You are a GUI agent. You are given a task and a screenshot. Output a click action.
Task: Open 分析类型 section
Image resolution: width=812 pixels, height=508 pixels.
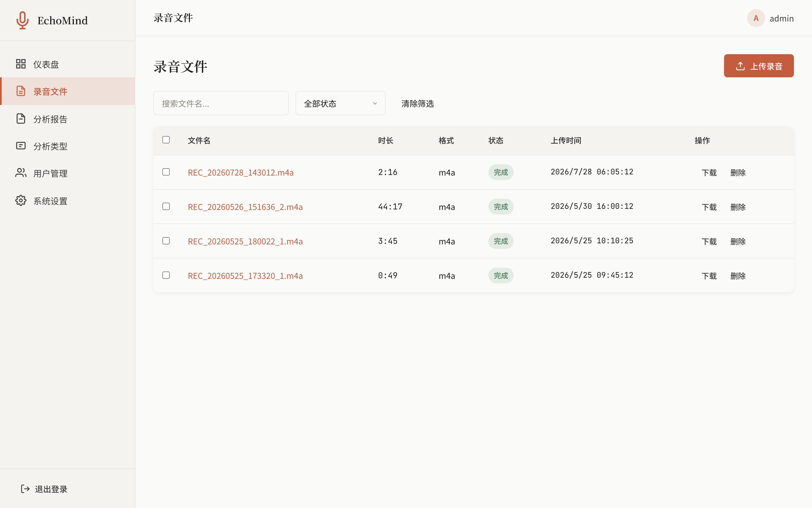click(x=67, y=146)
